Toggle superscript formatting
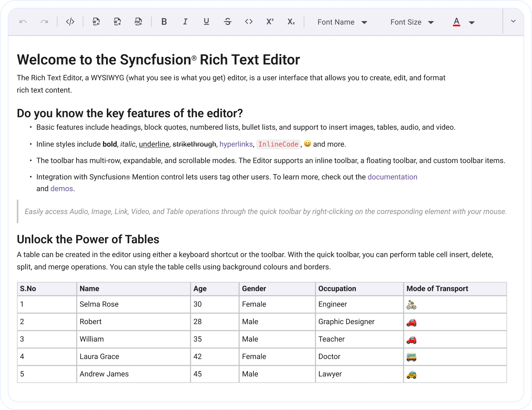 270,22
